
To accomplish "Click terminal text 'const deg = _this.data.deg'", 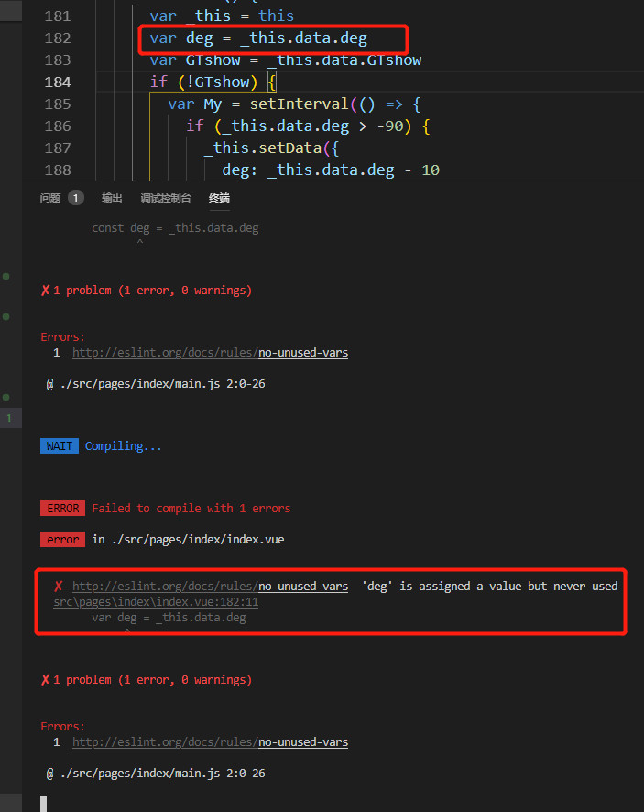I will (175, 228).
